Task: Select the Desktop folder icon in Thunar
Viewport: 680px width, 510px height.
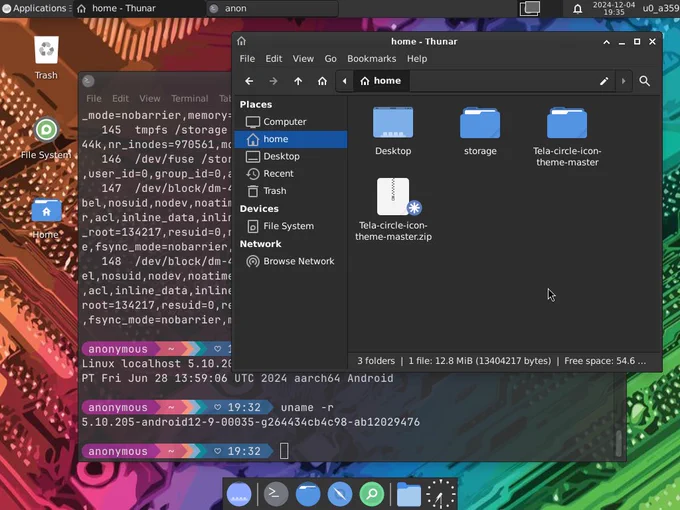Action: click(393, 123)
